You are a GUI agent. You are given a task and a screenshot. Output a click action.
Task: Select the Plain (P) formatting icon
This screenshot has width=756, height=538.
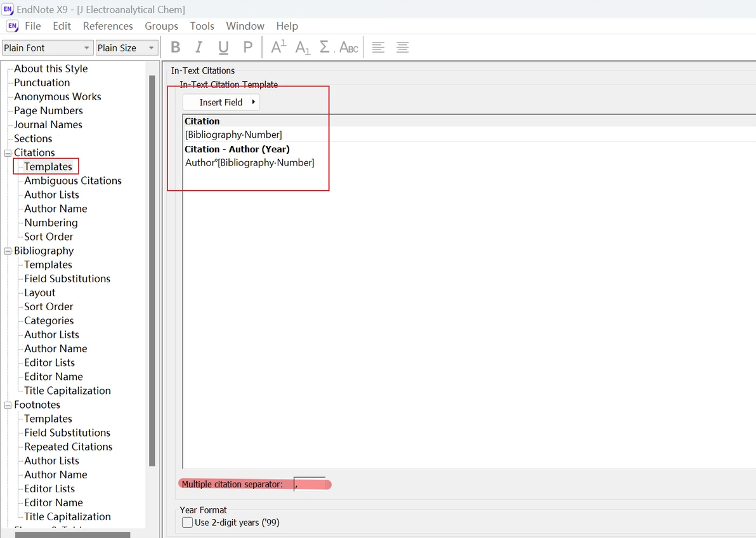pyautogui.click(x=247, y=48)
